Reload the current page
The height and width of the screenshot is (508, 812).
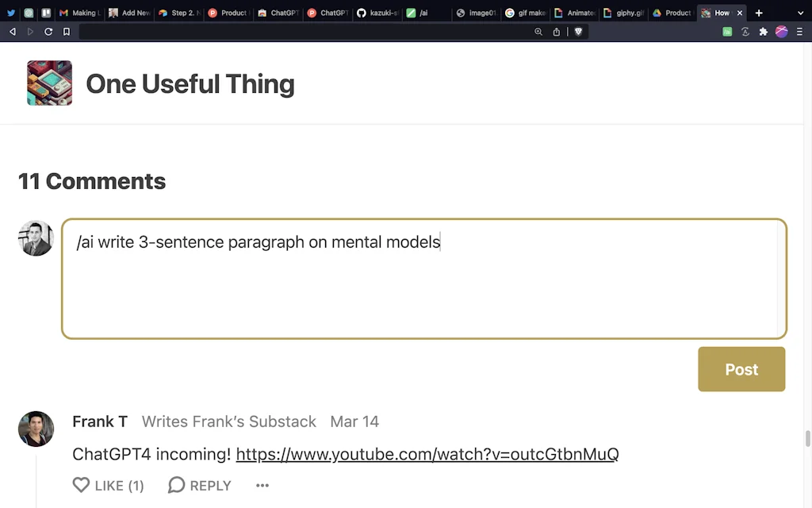click(48, 31)
